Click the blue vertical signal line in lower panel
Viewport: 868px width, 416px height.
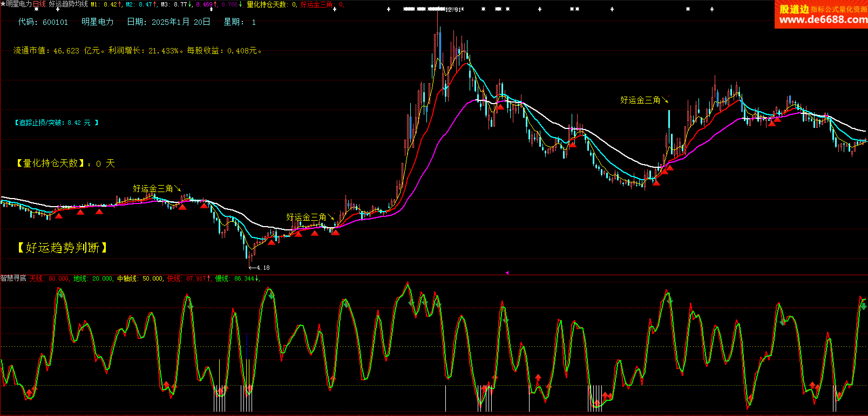(x=247, y=346)
